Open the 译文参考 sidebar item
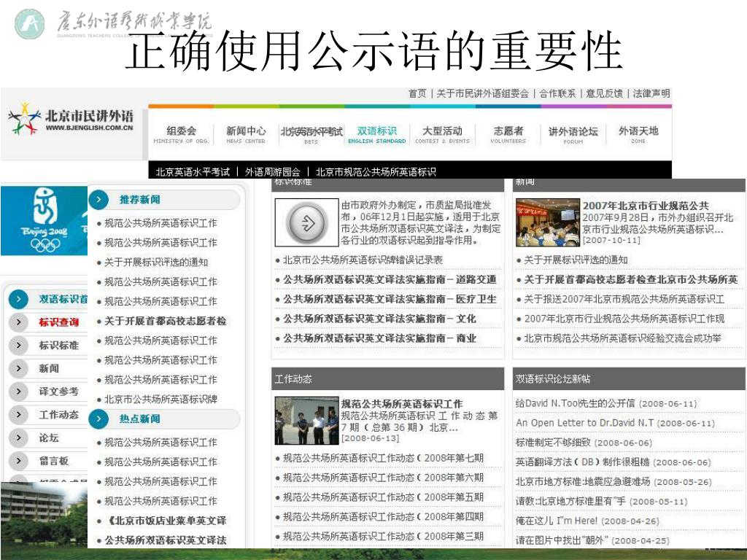Screen dimensions: 747x560 click(x=59, y=392)
